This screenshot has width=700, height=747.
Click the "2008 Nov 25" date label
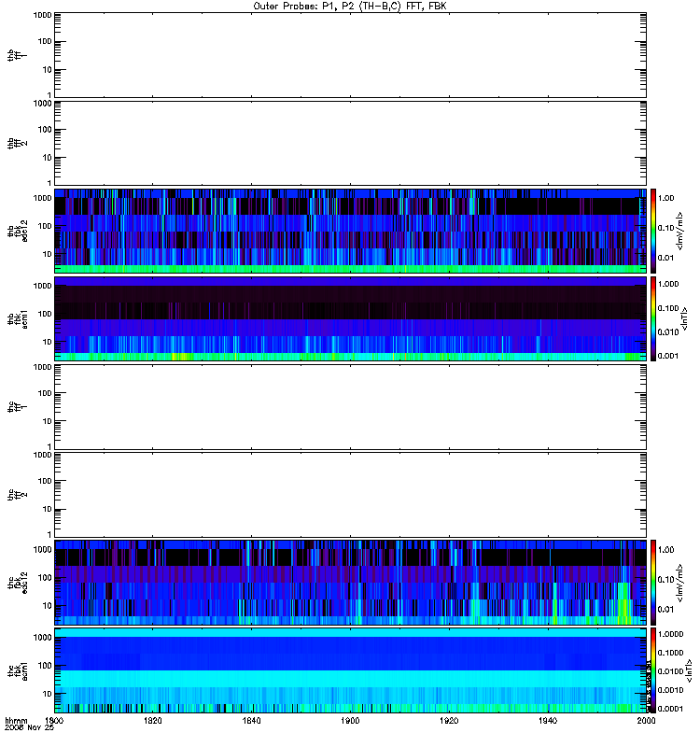[x=29, y=728]
